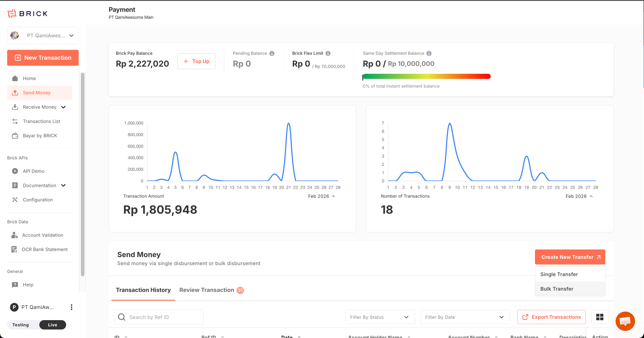The image size is (644, 338).
Task: Click the 18 transactions count value
Action: [387, 210]
